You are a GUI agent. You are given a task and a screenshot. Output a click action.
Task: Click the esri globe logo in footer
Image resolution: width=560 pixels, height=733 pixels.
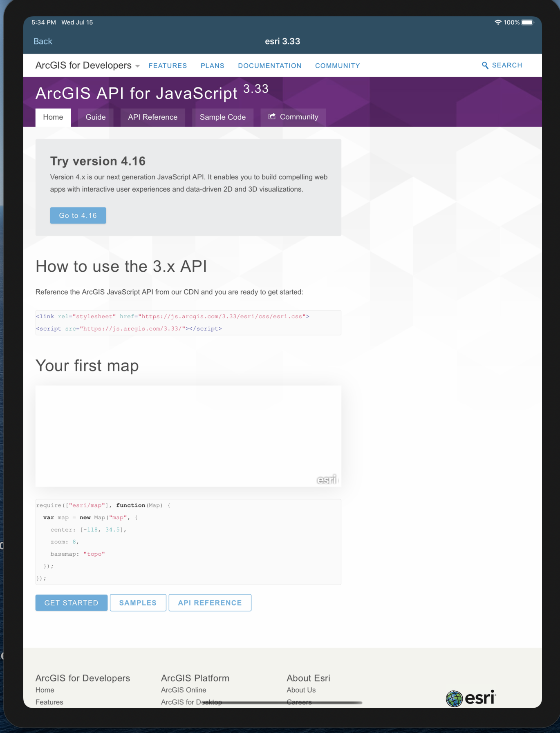[x=471, y=698]
